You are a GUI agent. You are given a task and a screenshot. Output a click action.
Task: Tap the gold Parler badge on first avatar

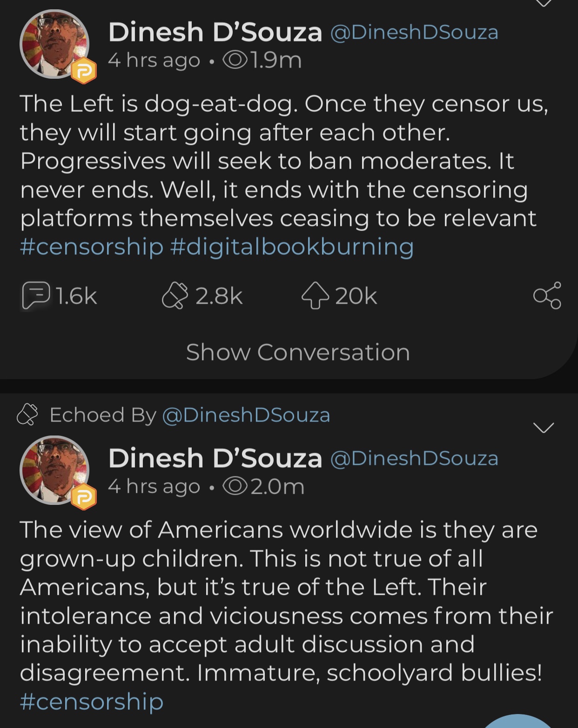click(x=84, y=71)
